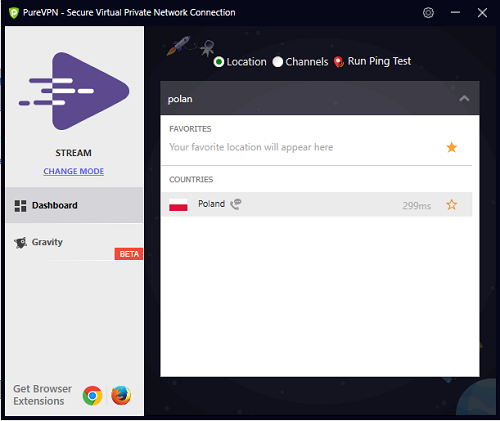Select Poland from the countries list
The width and height of the screenshot is (500, 421).
[316, 204]
